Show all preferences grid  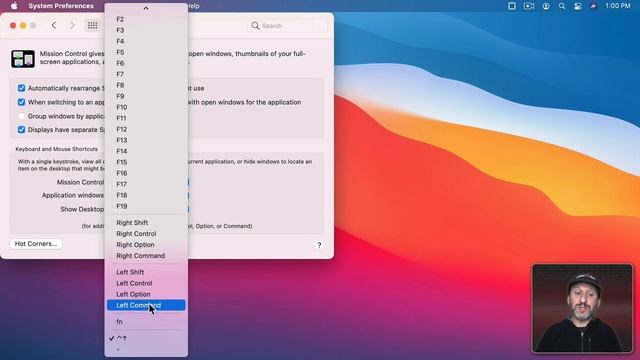(93, 25)
